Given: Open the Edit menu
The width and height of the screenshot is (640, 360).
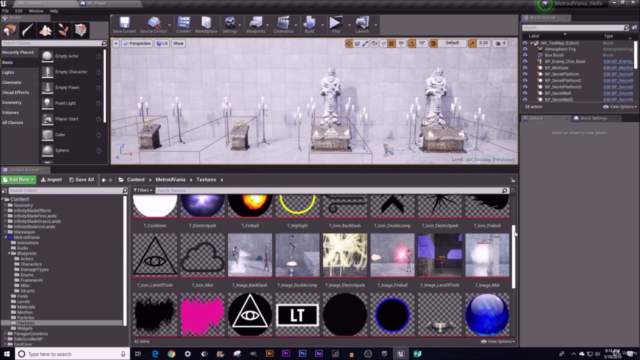Looking at the screenshot, I should click(x=18, y=11).
